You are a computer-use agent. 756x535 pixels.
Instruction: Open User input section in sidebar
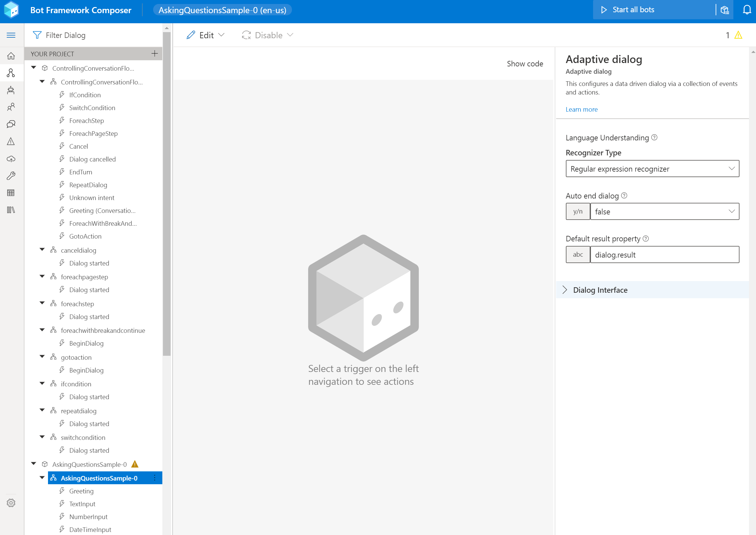[12, 107]
